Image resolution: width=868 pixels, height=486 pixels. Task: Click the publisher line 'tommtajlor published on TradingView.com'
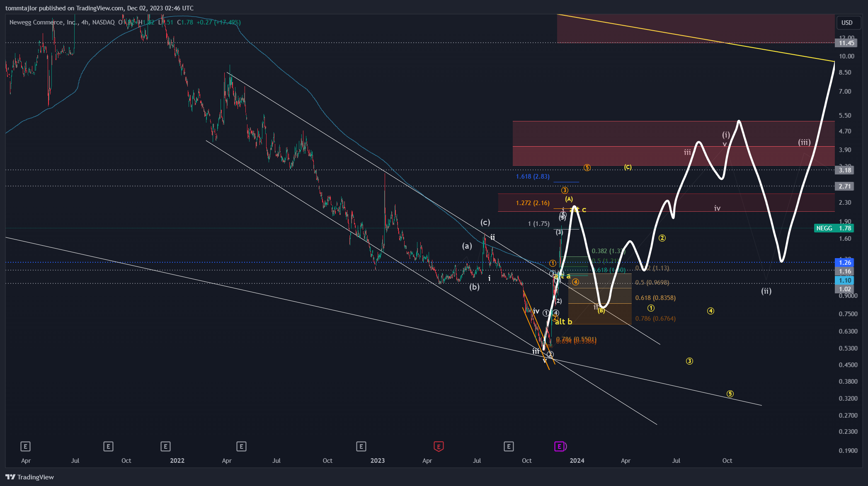pos(64,8)
